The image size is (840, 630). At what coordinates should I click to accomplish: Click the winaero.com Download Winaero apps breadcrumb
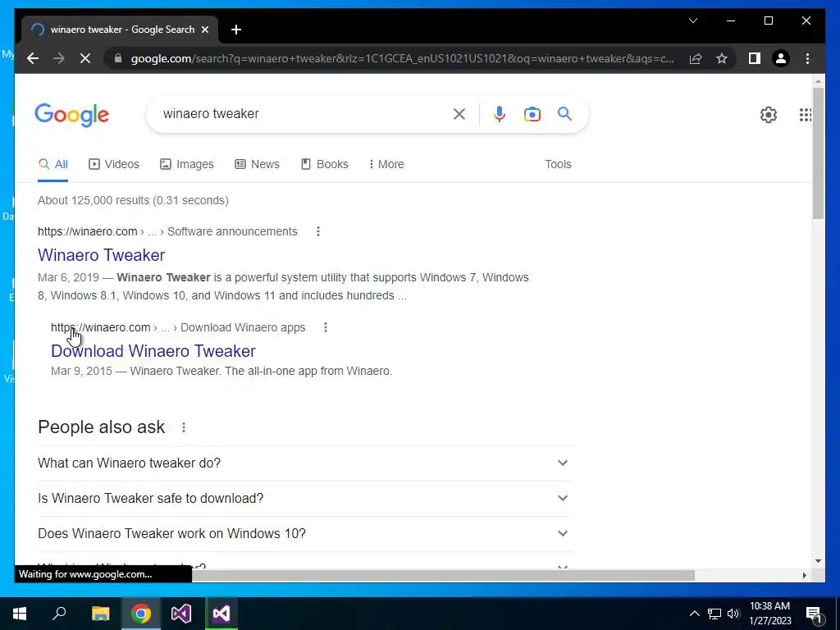pyautogui.click(x=178, y=327)
